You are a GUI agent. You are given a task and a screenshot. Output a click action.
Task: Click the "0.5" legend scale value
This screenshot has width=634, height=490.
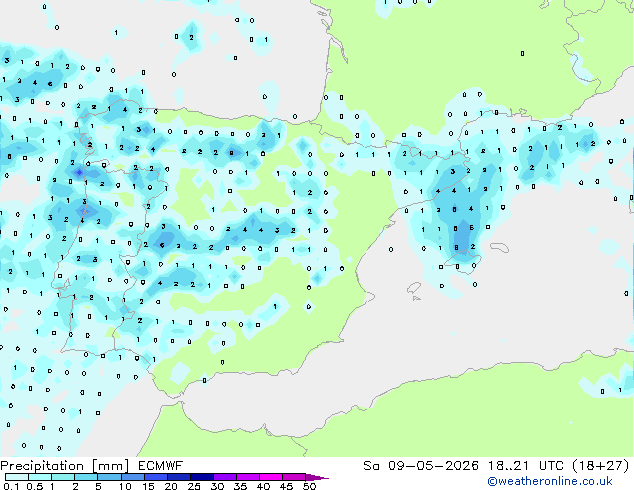click(x=35, y=486)
